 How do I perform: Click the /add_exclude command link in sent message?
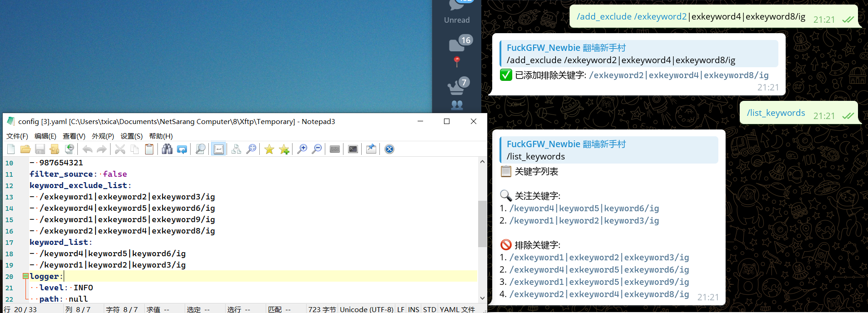(x=604, y=17)
